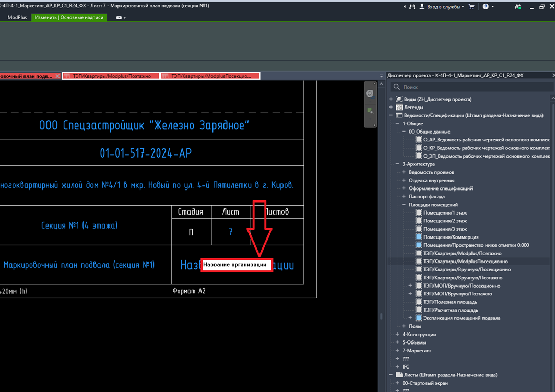Click the Autodesk collaboration status icon
The width and height of the screenshot is (555, 392).
(x=518, y=7)
